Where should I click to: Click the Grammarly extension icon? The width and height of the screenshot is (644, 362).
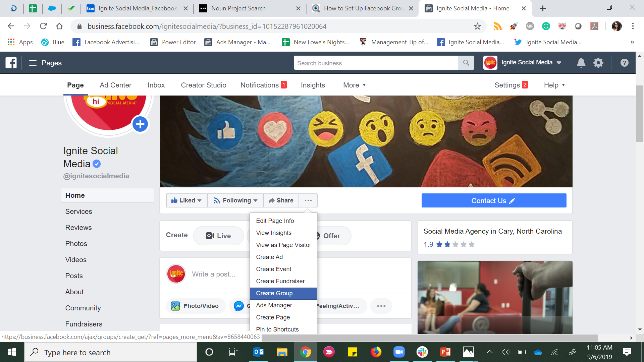(546, 26)
